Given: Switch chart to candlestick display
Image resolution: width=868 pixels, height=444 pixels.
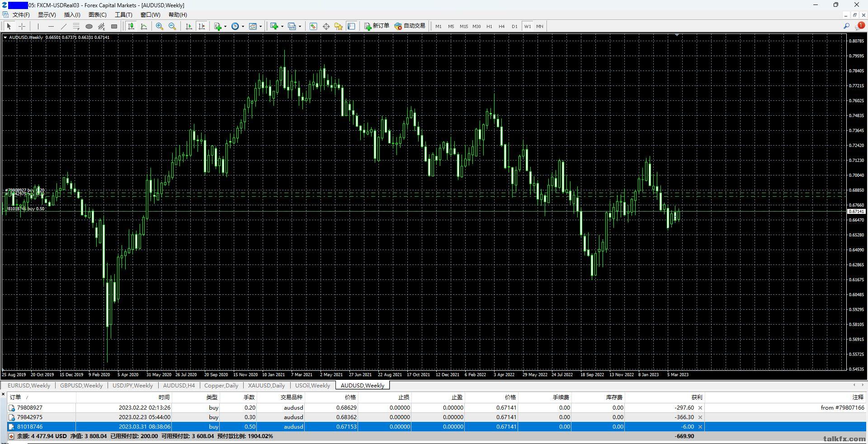Looking at the screenshot, I should 131,26.
